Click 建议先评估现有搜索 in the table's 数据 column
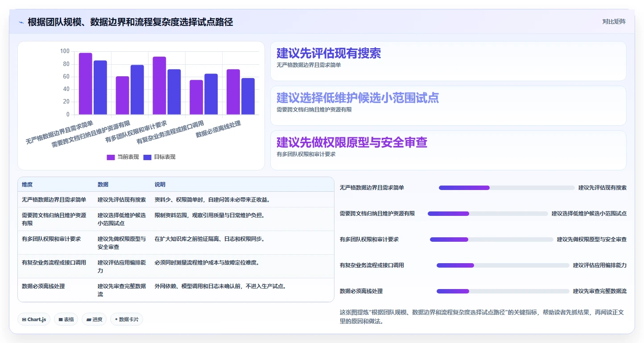The width and height of the screenshot is (644, 343). [122, 200]
